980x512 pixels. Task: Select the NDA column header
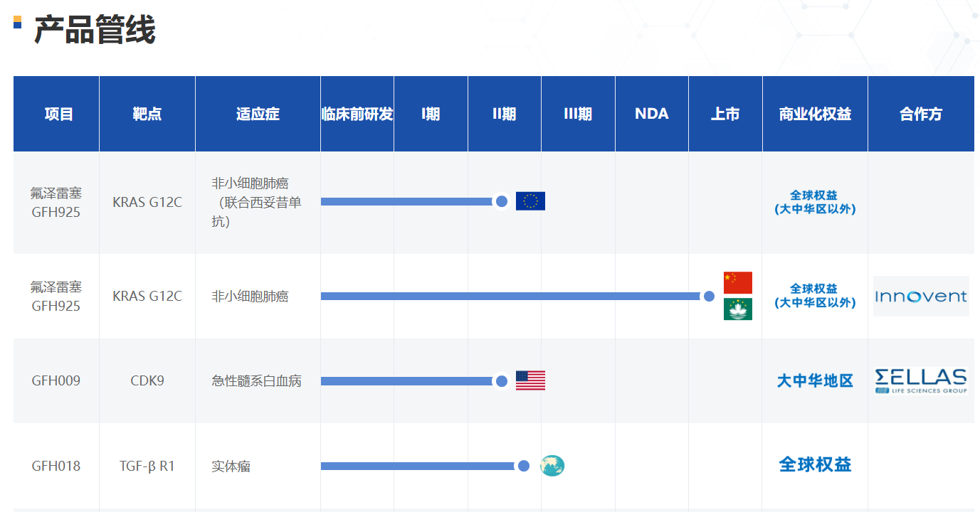[652, 114]
